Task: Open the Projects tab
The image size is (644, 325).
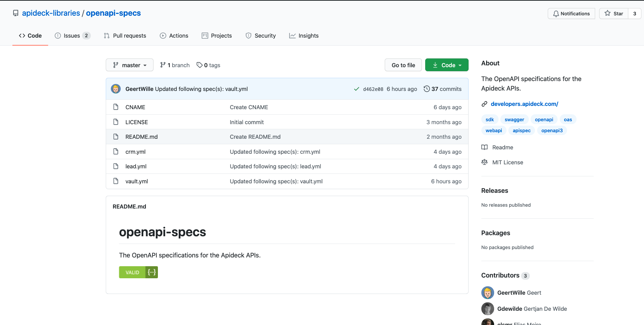Action: [x=217, y=36]
